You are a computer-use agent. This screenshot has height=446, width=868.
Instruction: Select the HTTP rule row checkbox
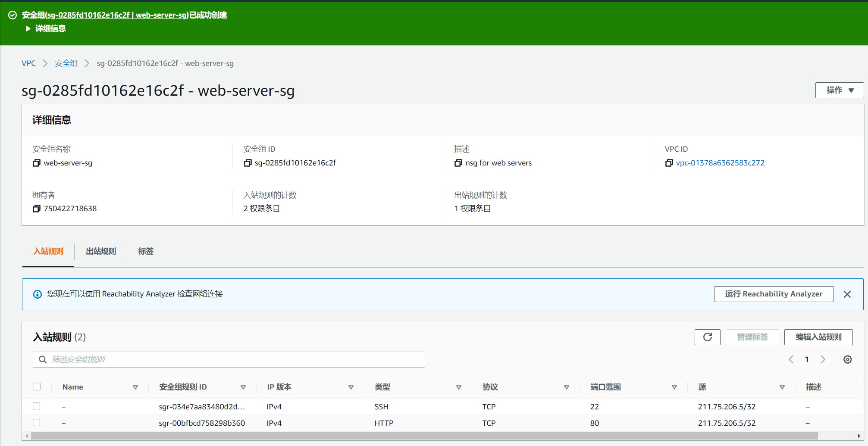37,423
